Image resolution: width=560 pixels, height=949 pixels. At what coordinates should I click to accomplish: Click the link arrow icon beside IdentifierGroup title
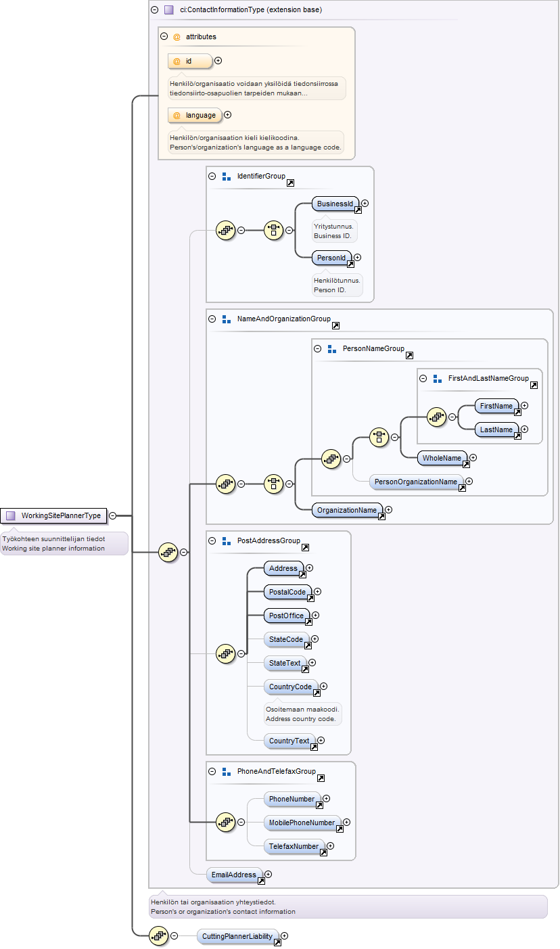click(290, 183)
